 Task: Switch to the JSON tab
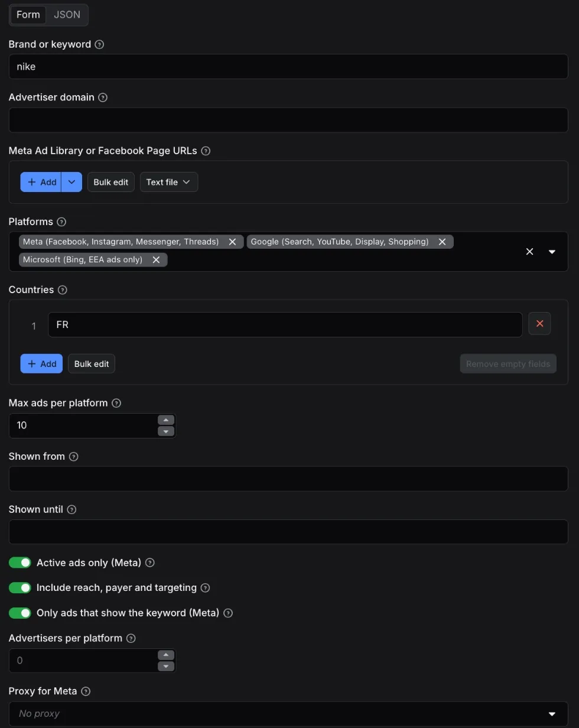pyautogui.click(x=67, y=15)
